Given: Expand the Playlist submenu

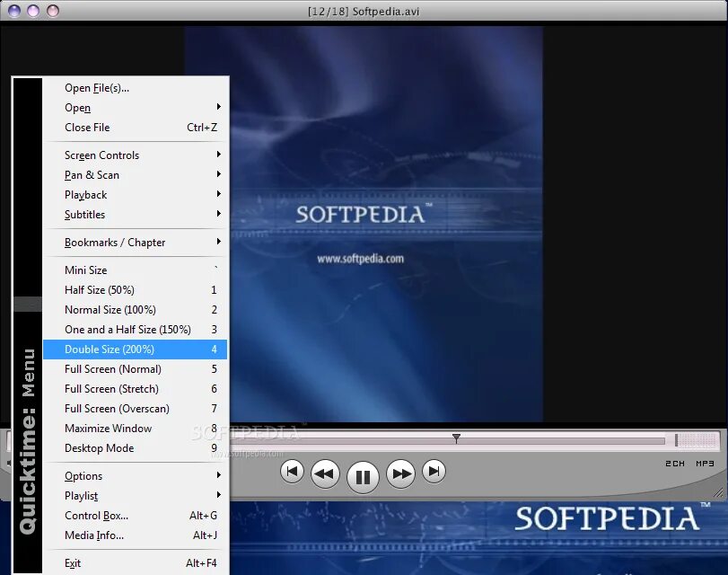Looking at the screenshot, I should coord(136,496).
